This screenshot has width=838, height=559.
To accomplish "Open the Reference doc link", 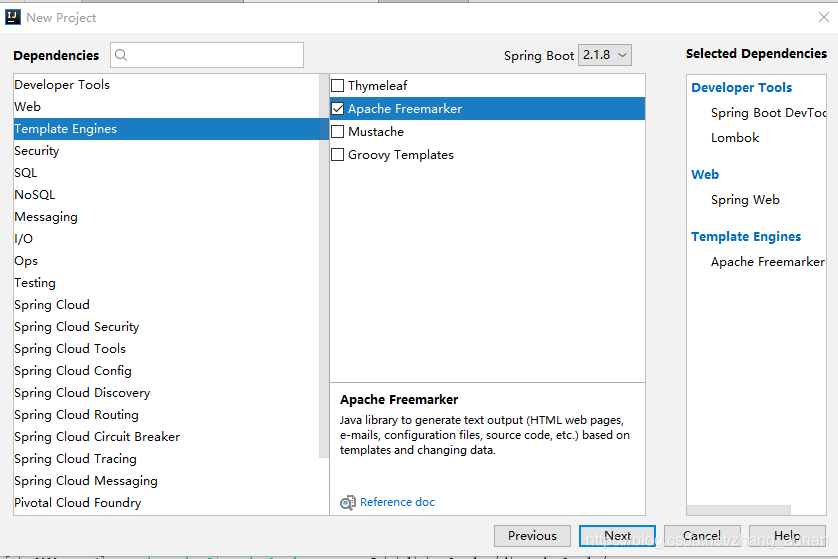I will pos(397,502).
